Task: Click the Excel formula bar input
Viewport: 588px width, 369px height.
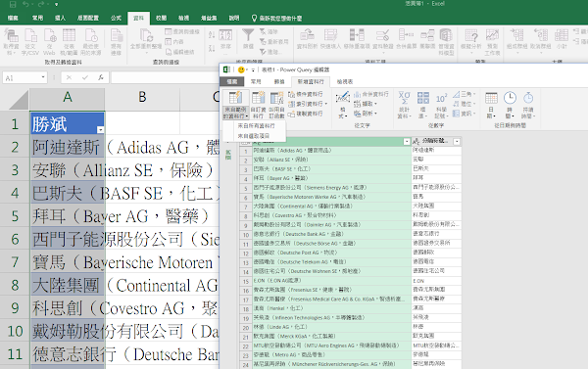Action: click(x=165, y=77)
